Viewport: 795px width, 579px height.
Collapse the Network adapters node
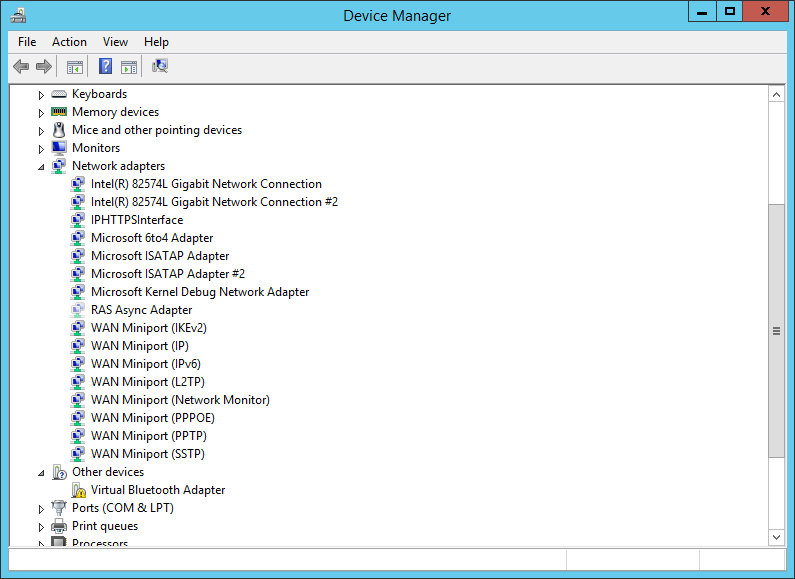(x=41, y=167)
